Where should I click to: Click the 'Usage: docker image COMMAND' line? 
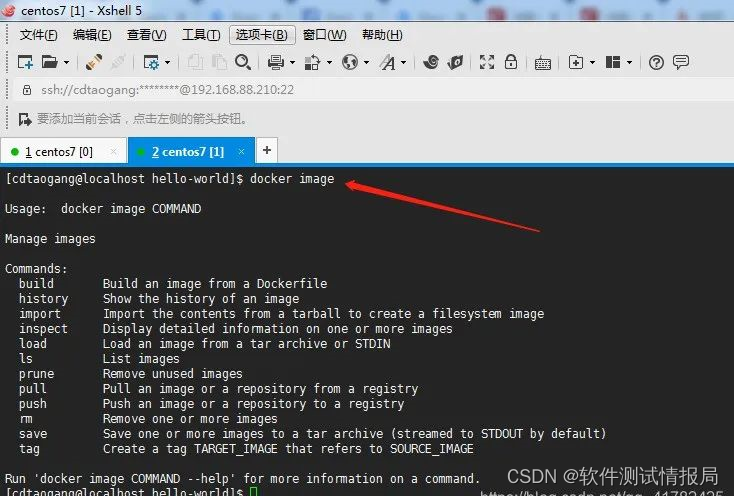[x=103, y=209]
